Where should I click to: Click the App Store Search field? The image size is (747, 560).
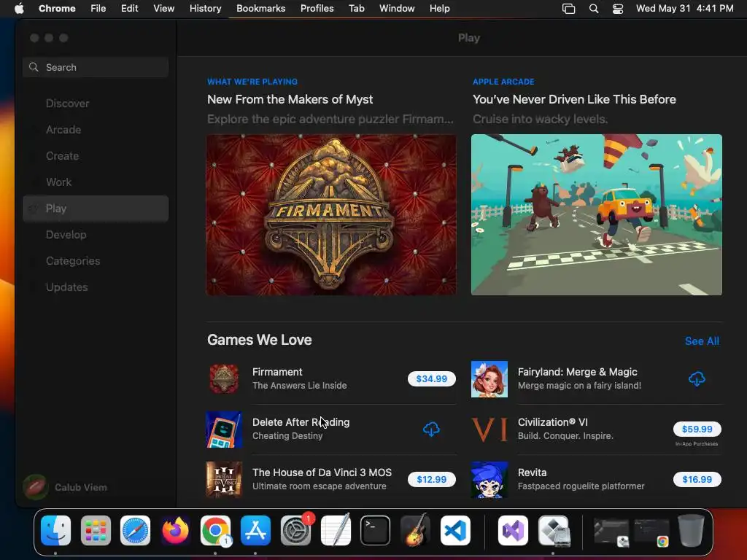(x=96, y=67)
